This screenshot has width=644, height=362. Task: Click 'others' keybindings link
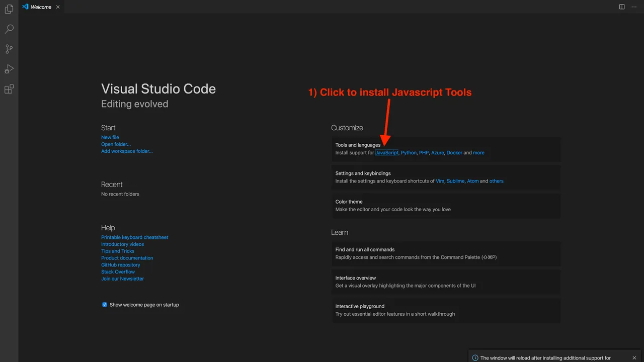[x=497, y=181]
